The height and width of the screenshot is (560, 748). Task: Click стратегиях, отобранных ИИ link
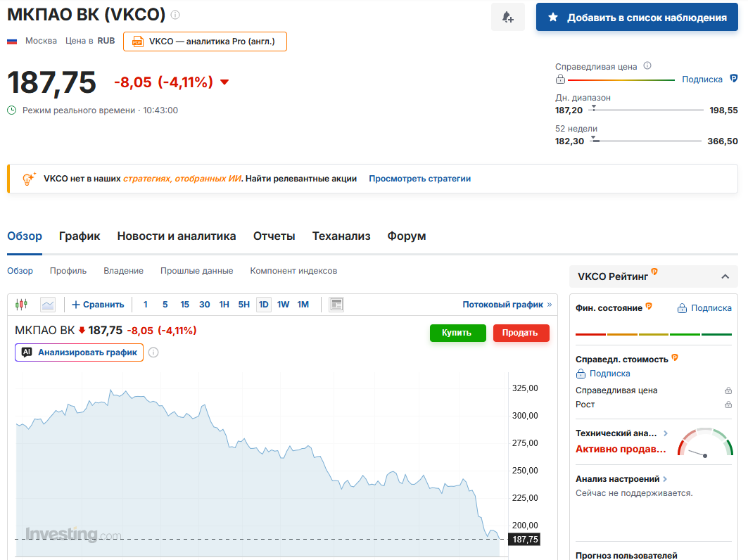pos(182,179)
